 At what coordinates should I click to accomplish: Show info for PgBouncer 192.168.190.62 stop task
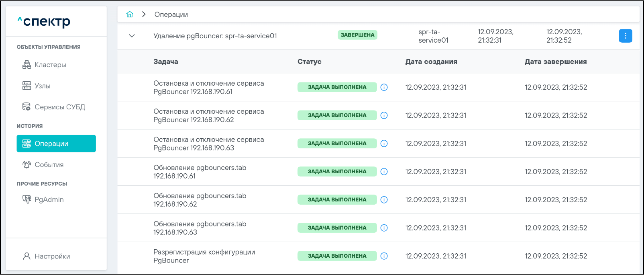coord(384,115)
